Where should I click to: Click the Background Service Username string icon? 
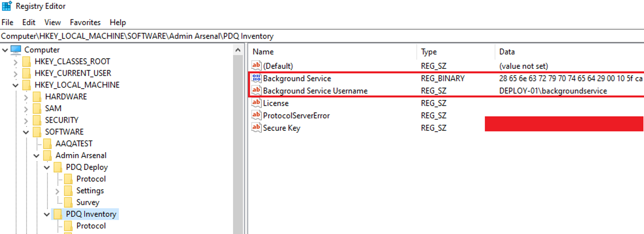(x=256, y=90)
